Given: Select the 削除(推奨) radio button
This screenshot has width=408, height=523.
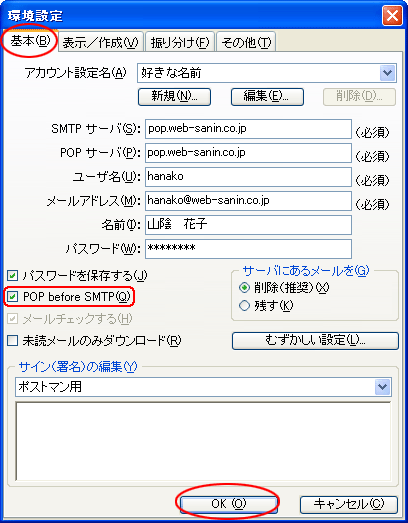Looking at the screenshot, I should (x=245, y=288).
